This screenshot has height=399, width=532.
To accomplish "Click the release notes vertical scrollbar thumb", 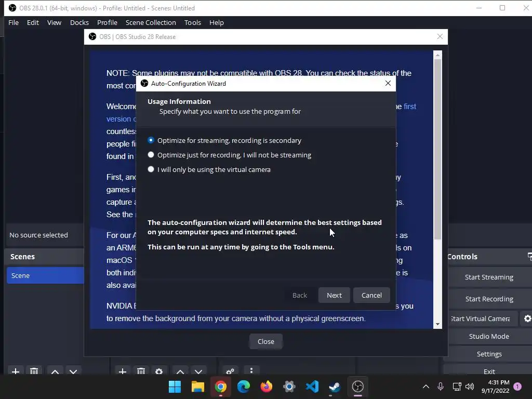I will coord(437,149).
